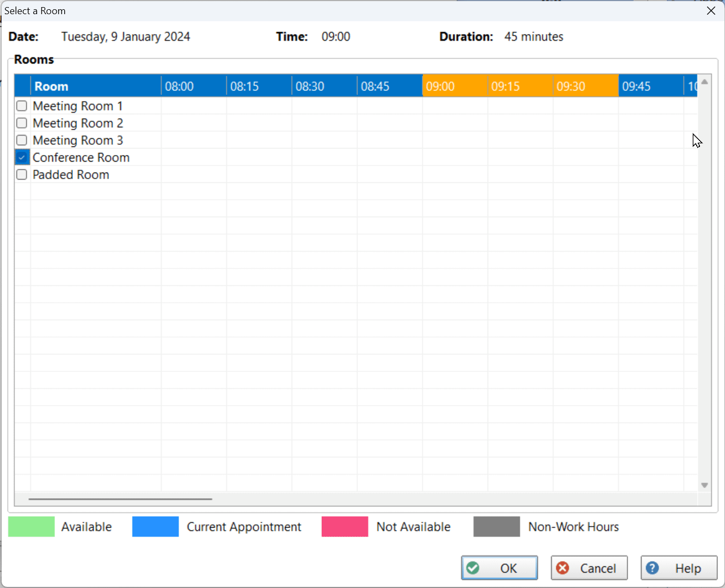
Task: Click the red X icon on Cancel
Action: (x=563, y=568)
